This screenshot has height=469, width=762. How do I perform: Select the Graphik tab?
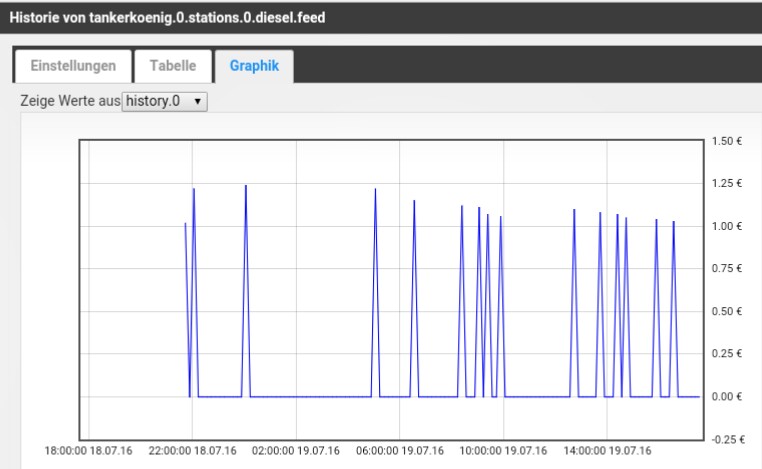pos(254,67)
